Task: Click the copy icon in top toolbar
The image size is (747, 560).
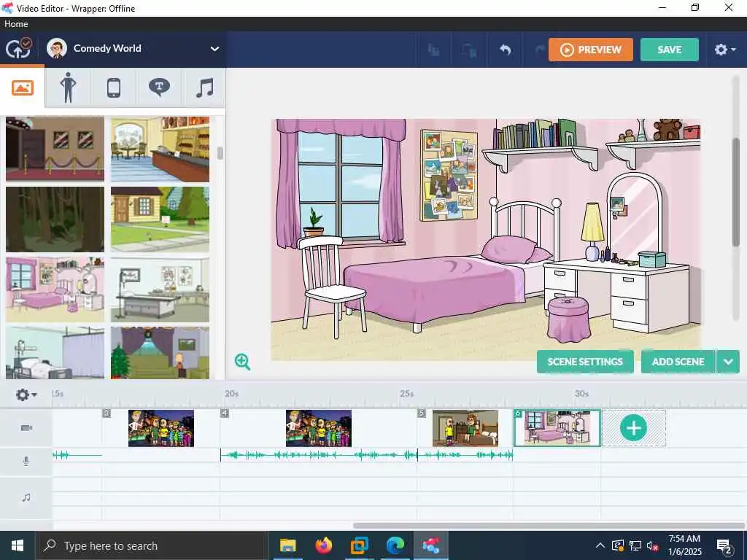Action: (433, 50)
